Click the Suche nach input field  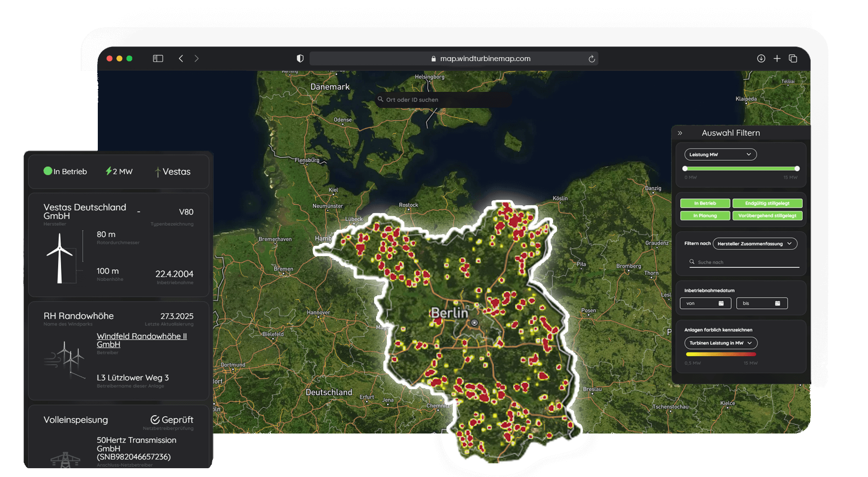coord(744,262)
